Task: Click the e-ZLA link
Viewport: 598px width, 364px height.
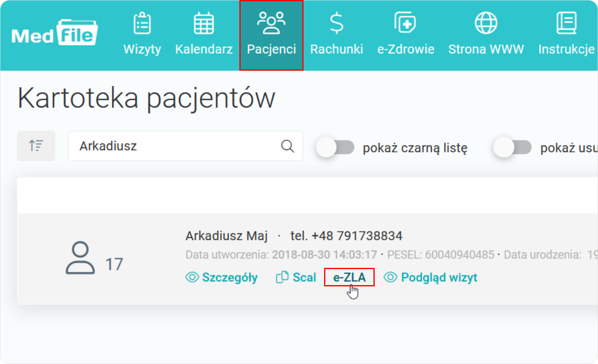Action: click(x=349, y=278)
